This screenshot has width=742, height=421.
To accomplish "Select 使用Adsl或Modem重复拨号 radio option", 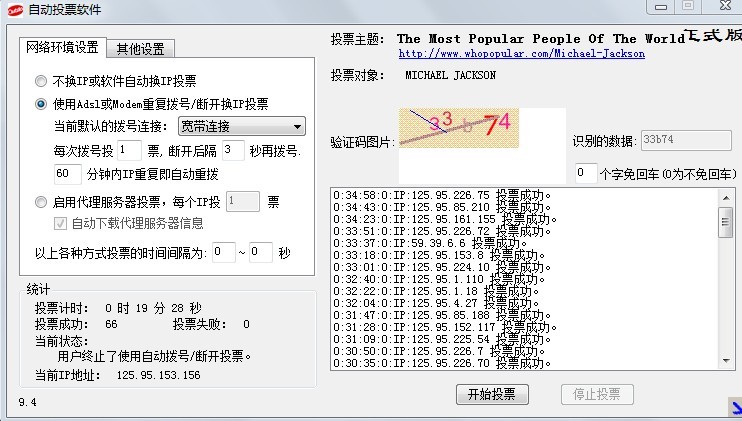I will pos(41,103).
